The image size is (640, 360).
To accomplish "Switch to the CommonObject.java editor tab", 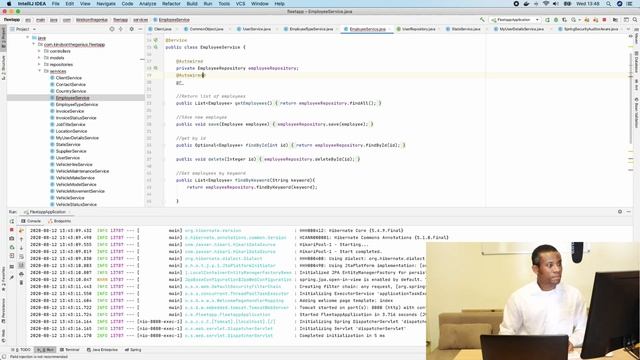I will [206, 29].
